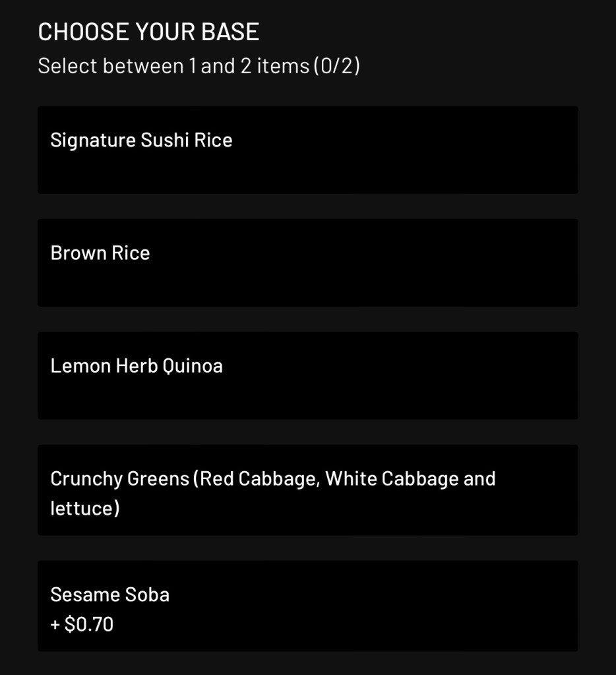Choose the base with the $0.70 surcharge
The width and height of the screenshot is (616, 675).
click(307, 606)
